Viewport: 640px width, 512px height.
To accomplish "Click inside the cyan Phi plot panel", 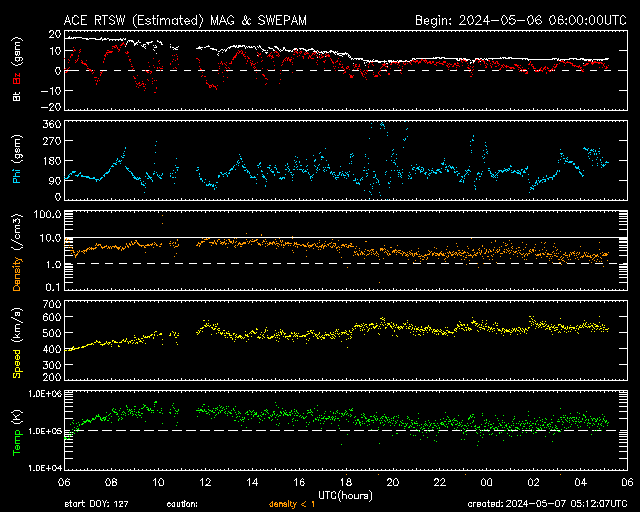I will tap(346, 160).
